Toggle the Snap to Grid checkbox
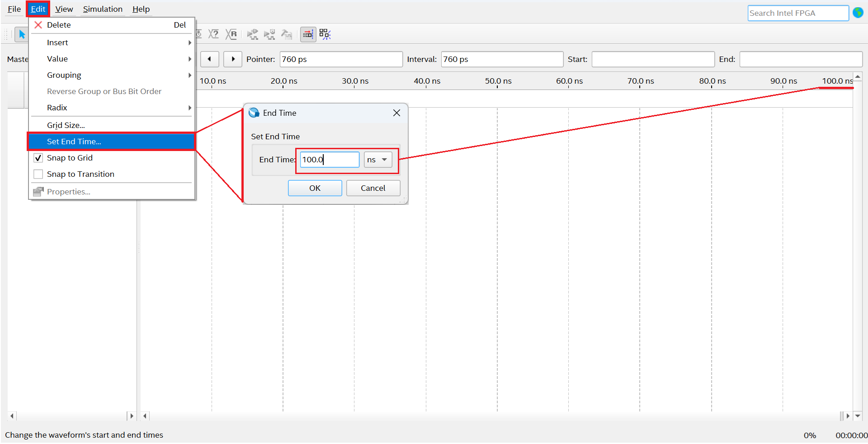 [x=38, y=158]
